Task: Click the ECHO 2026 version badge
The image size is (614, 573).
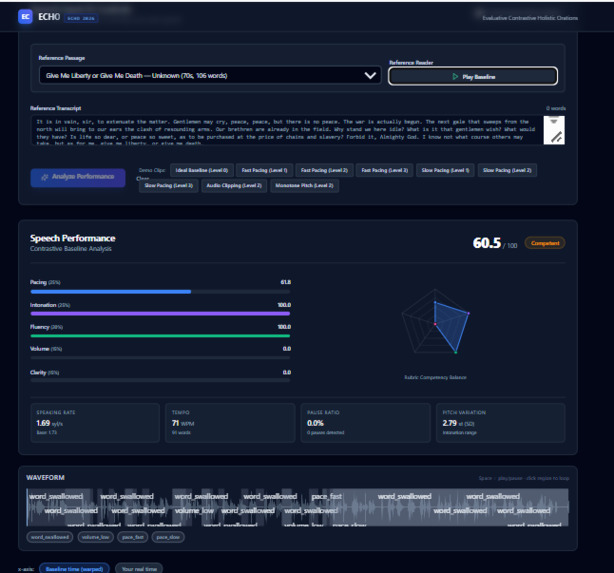Action: [x=81, y=18]
